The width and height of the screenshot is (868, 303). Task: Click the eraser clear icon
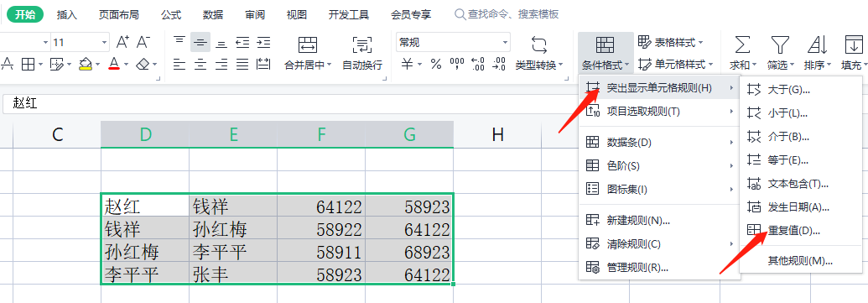click(143, 65)
